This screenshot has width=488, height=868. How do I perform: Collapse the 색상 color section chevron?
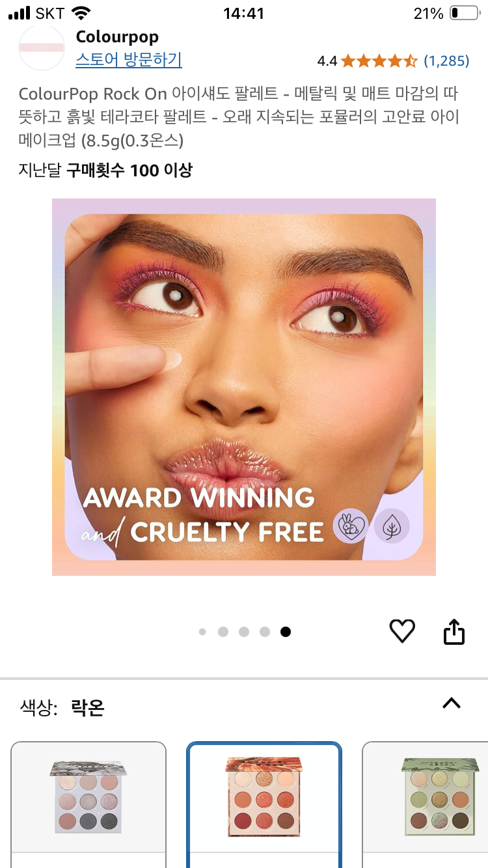(452, 703)
